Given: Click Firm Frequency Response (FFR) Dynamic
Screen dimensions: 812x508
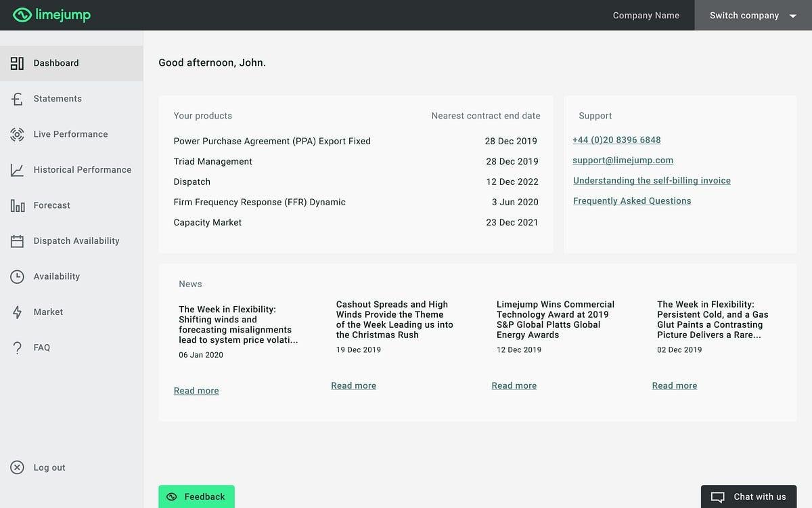Looking at the screenshot, I should [259, 202].
